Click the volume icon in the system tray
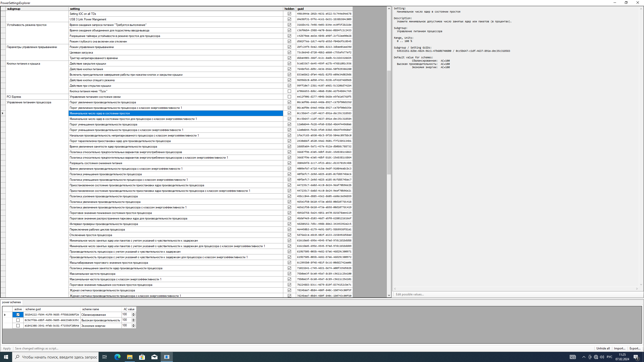The width and height of the screenshot is (644, 362). tap(602, 357)
